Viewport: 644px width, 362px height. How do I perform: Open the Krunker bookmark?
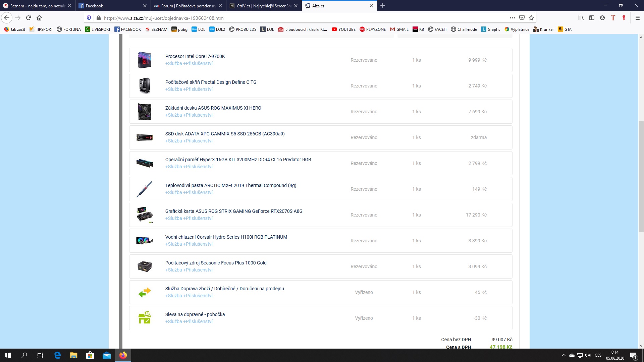tap(543, 29)
